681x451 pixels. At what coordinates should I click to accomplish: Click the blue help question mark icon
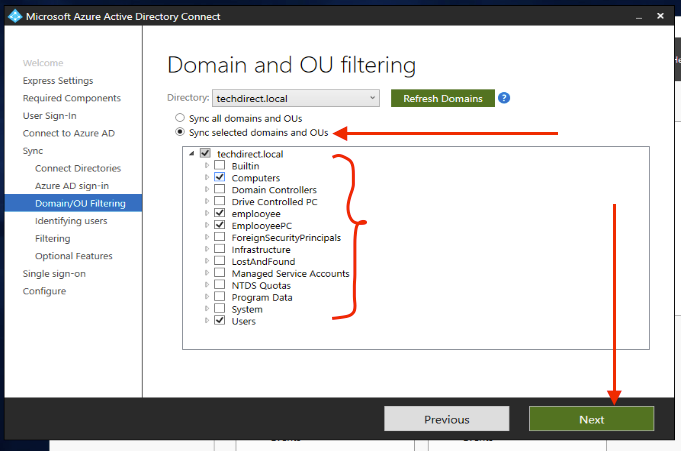point(504,98)
